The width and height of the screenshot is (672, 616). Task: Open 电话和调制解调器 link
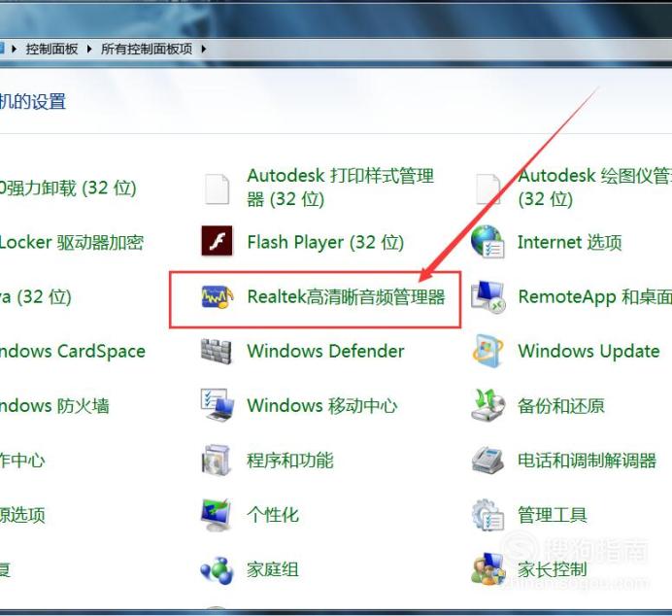(x=588, y=461)
